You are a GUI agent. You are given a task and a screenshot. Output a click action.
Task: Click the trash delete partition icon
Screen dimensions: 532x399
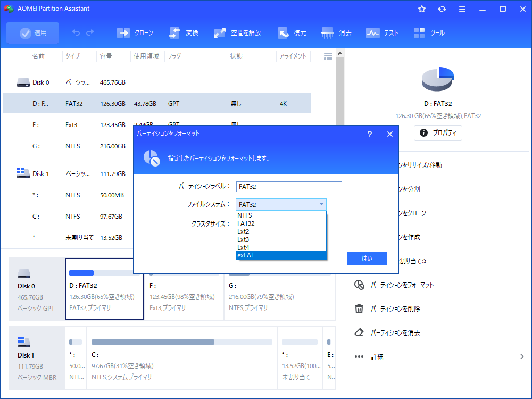point(359,309)
